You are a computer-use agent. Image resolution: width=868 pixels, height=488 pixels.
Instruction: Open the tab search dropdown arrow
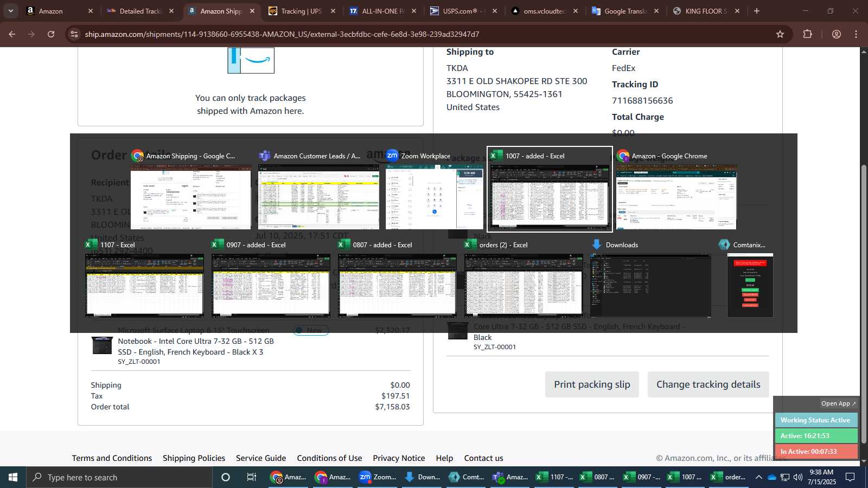click(10, 11)
